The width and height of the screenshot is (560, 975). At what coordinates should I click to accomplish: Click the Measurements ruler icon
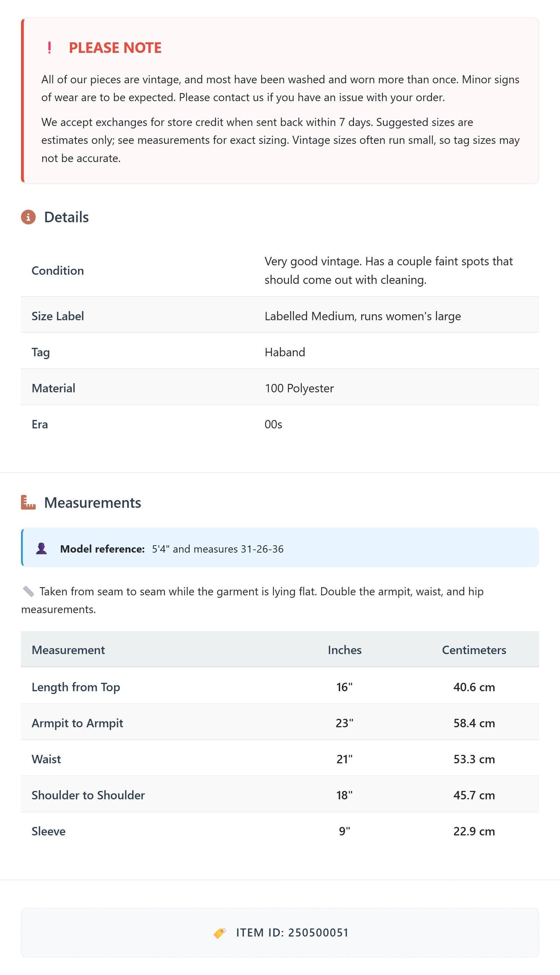(x=28, y=502)
